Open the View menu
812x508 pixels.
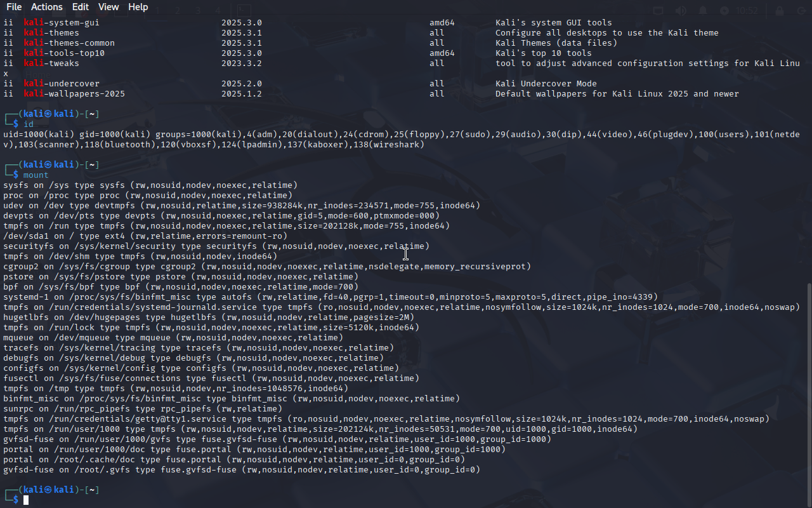coord(108,7)
